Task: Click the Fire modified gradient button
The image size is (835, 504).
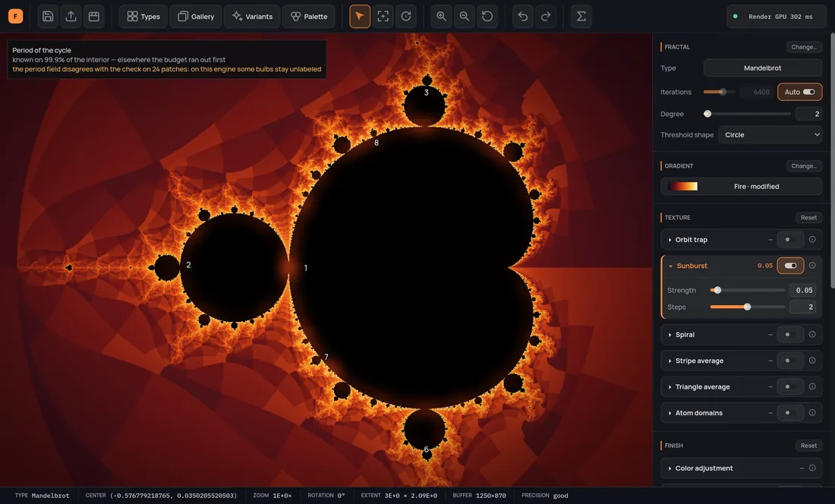Action: (742, 186)
